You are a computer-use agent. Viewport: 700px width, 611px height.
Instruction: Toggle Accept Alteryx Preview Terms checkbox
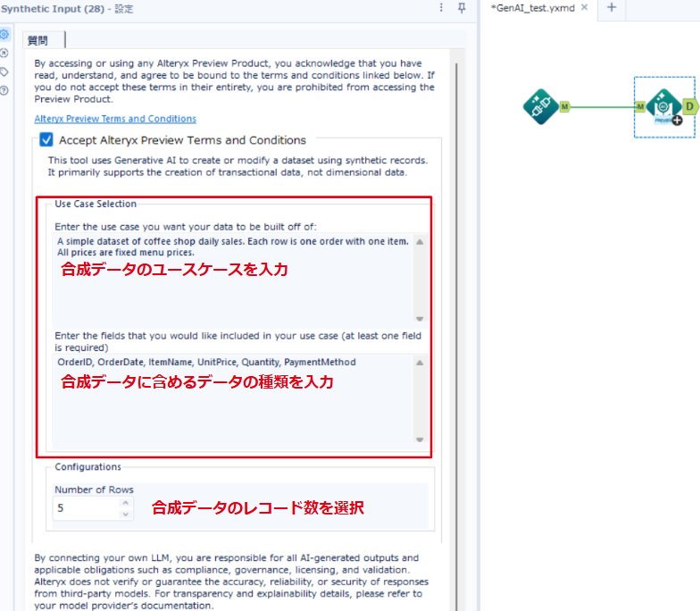pos(46,139)
